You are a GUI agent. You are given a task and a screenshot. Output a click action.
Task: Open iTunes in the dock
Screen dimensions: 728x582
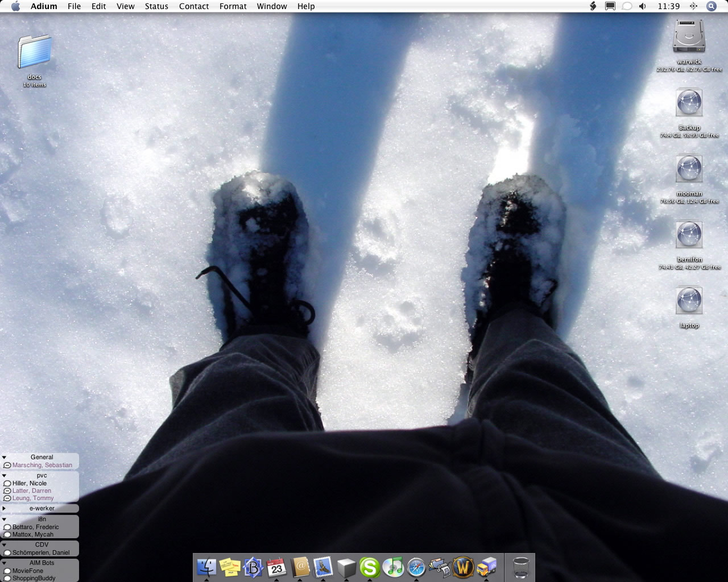[x=393, y=567]
